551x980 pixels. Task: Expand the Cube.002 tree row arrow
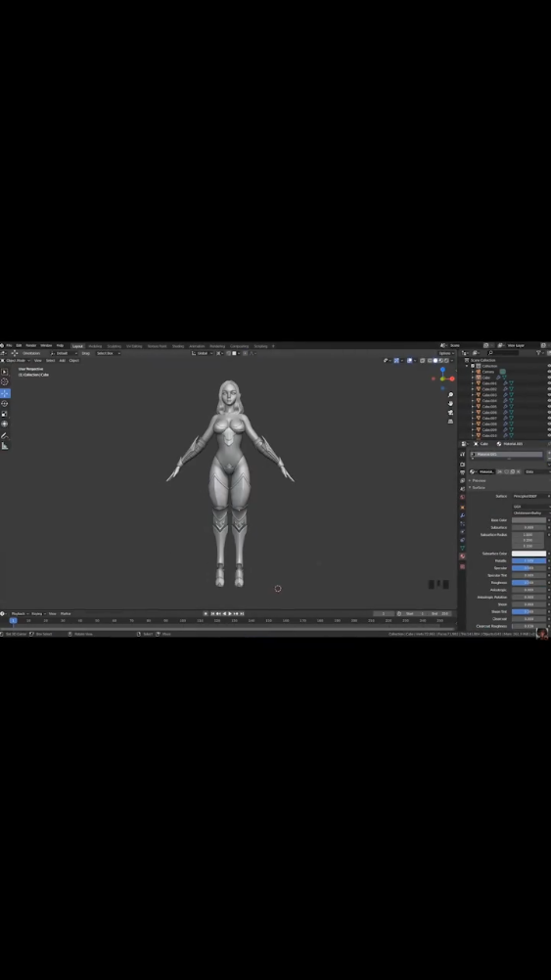point(473,388)
